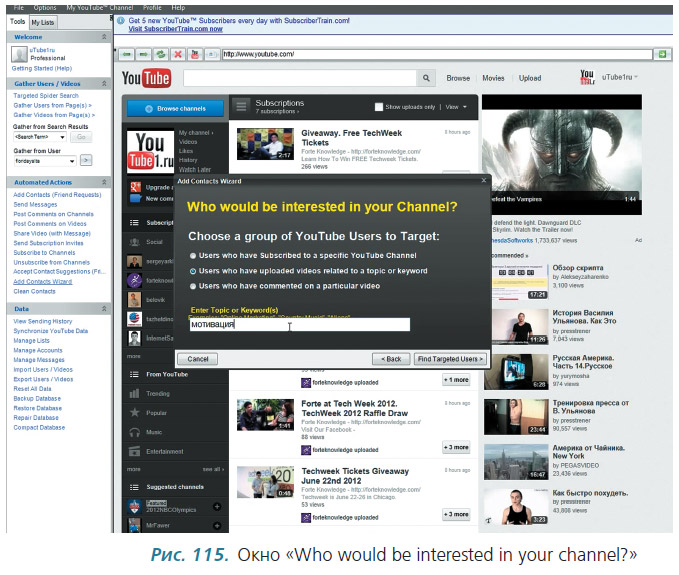Click the red stop icon in browser toolbar
The width and height of the screenshot is (679, 575).
[x=178, y=54]
